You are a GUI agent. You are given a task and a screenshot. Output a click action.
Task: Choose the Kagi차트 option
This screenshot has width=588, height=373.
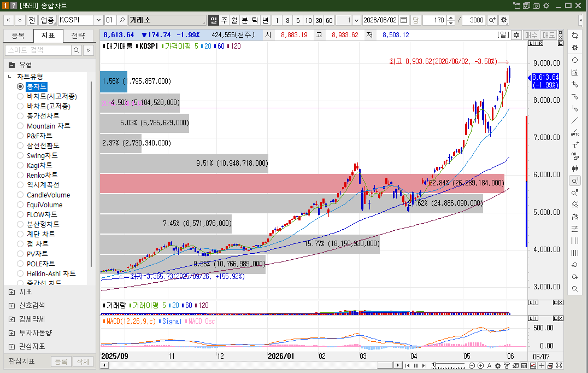click(20, 166)
